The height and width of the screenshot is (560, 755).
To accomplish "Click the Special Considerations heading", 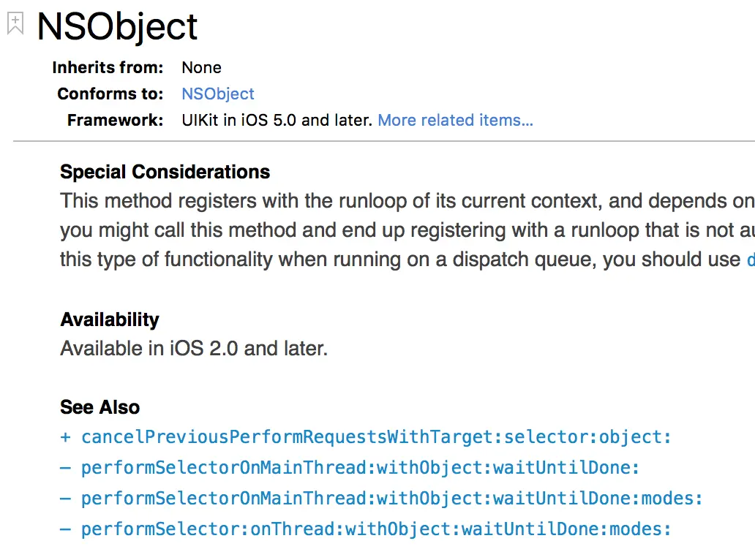I will 165,172.
